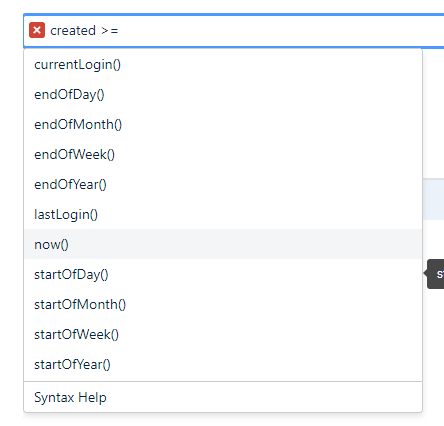Select the highlighted now() suggestion

(x=223, y=244)
